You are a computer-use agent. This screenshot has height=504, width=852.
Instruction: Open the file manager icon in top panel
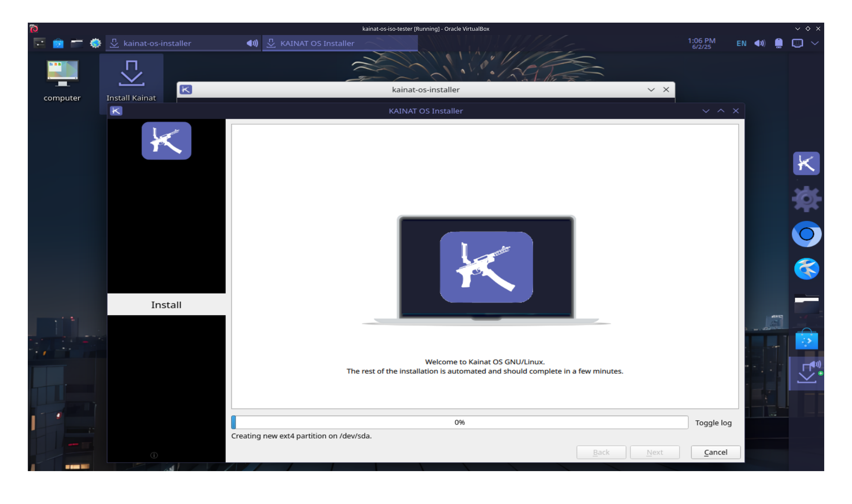pos(77,43)
